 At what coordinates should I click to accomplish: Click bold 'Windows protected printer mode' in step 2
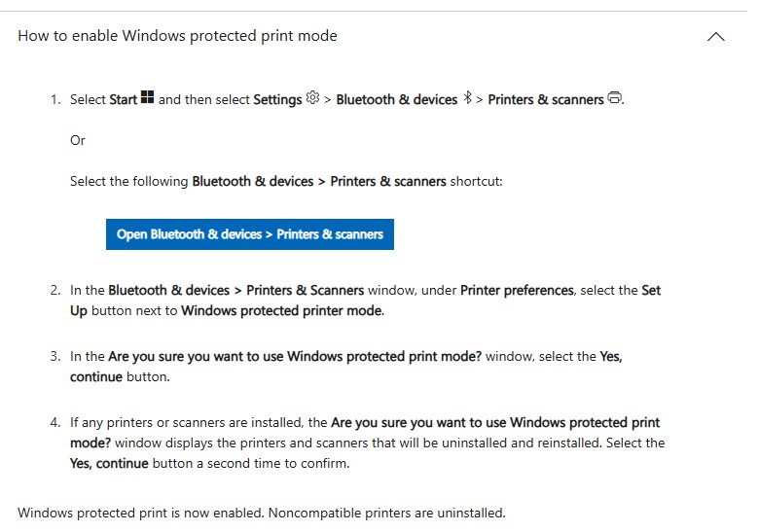click(282, 311)
